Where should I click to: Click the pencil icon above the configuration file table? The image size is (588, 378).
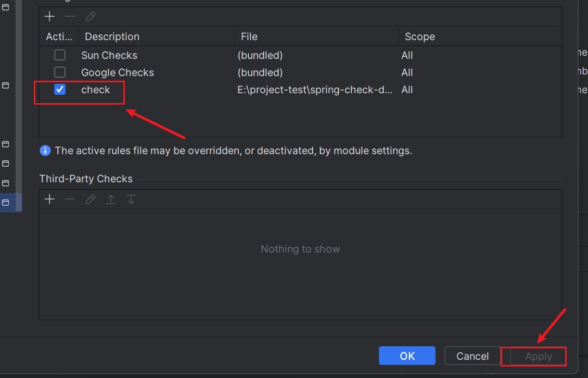tap(91, 17)
